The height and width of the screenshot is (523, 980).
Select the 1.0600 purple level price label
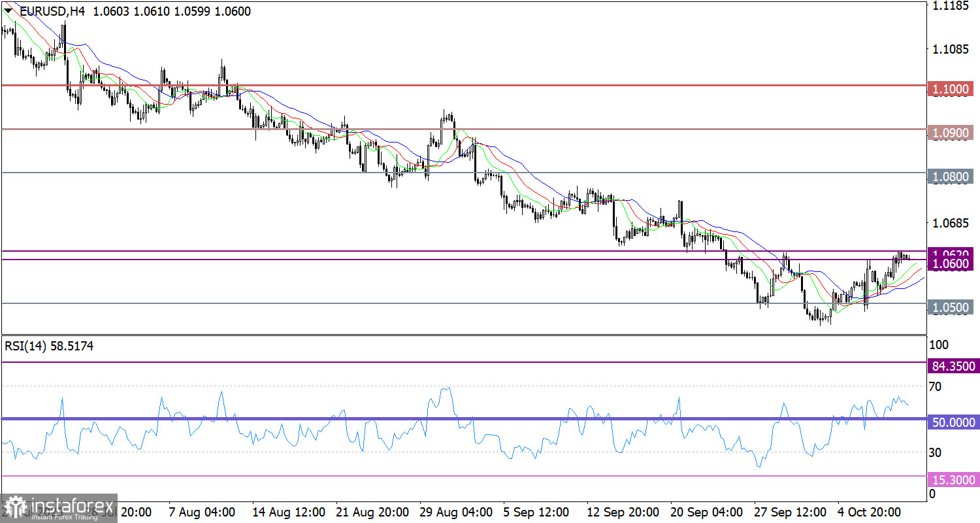[x=952, y=263]
